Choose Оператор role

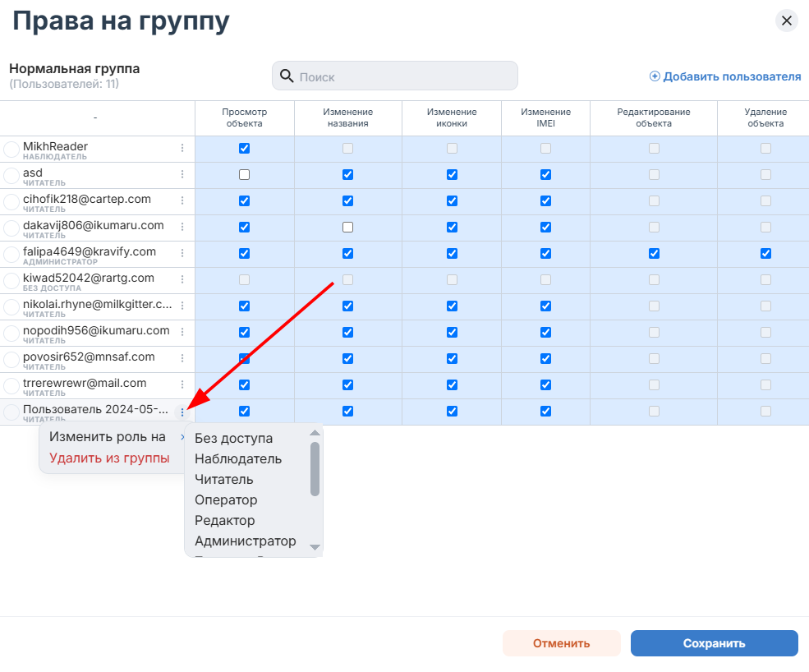[x=226, y=500]
